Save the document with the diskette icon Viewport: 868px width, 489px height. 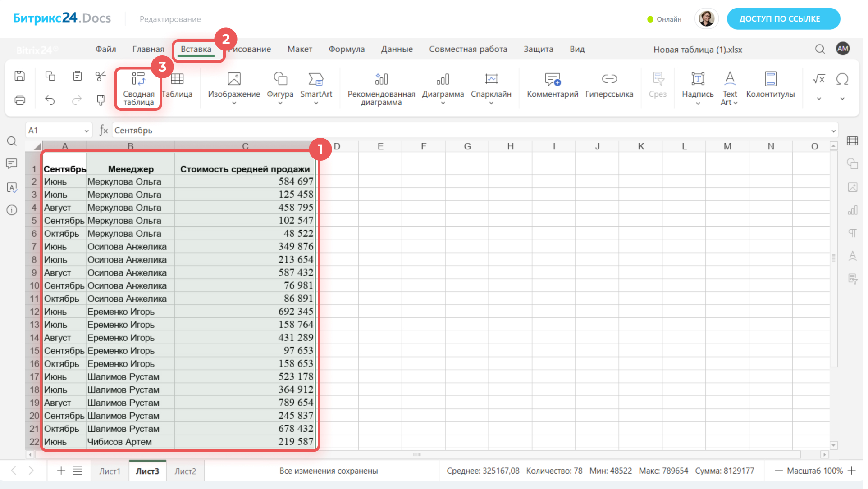(x=20, y=76)
